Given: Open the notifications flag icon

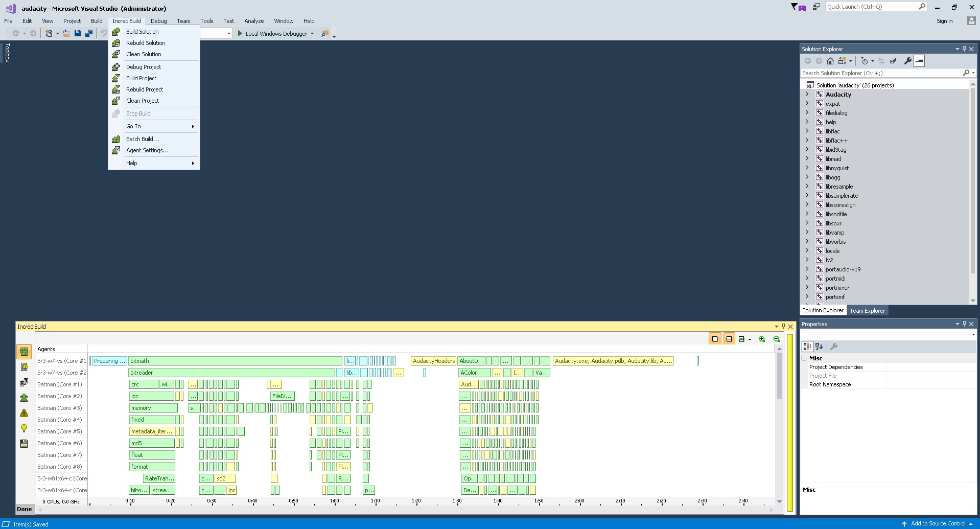Looking at the screenshot, I should [x=798, y=7].
